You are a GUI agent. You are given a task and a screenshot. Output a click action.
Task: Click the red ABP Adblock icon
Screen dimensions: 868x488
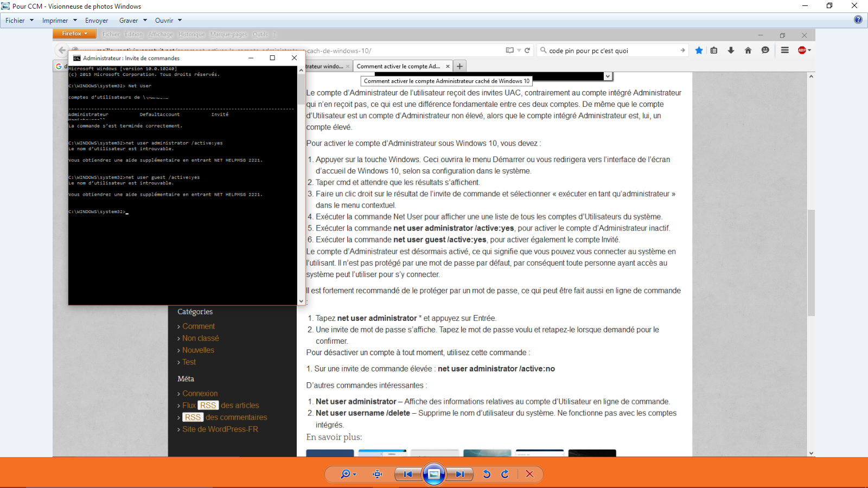pos(802,50)
